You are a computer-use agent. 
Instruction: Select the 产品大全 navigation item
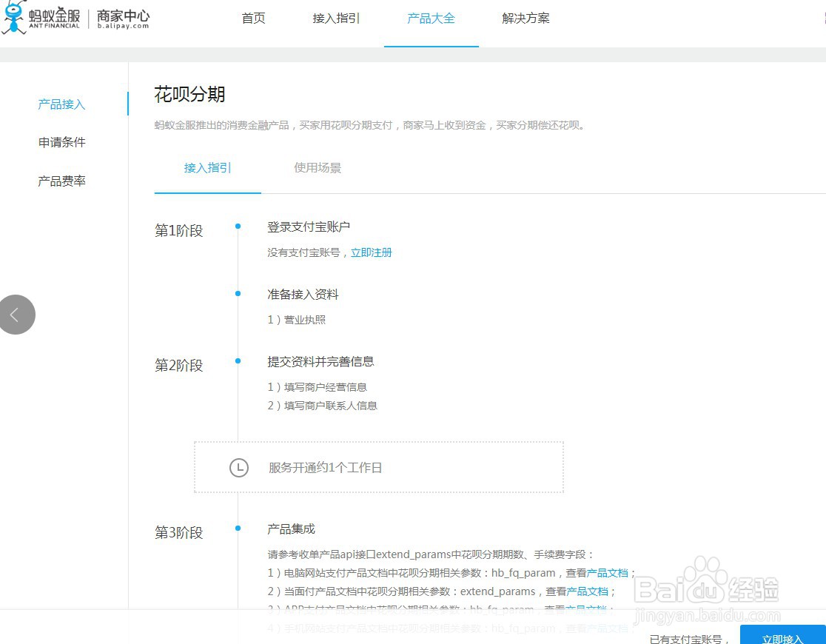431,19
